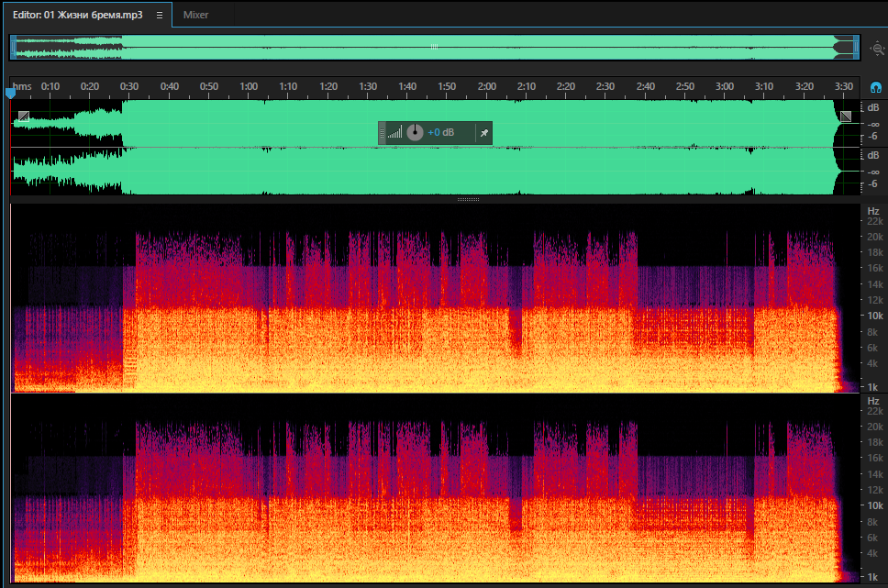This screenshot has height=588, width=888.
Task: Click the 22k label on upper spectral scale
Action: [x=875, y=221]
